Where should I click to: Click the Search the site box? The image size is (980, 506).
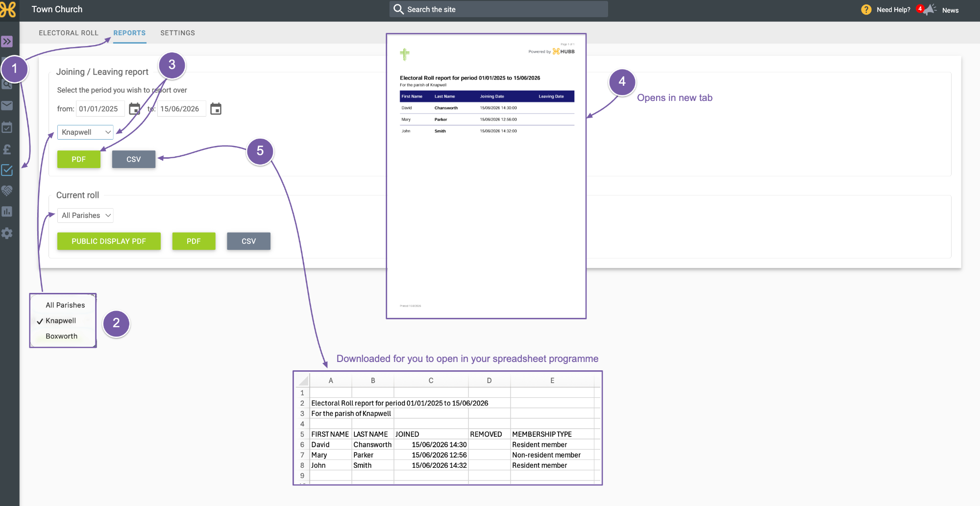coord(499,9)
